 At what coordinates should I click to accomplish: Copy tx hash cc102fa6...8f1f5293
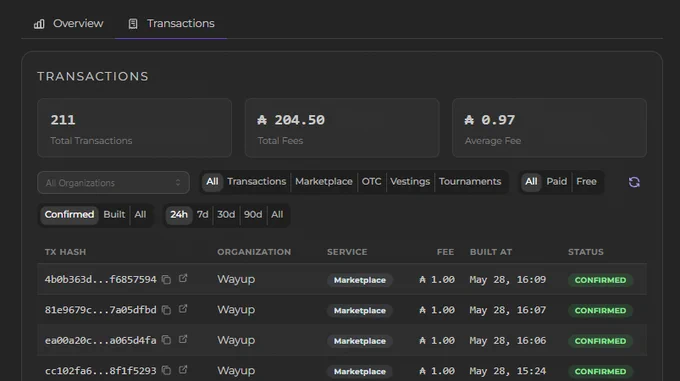point(166,371)
